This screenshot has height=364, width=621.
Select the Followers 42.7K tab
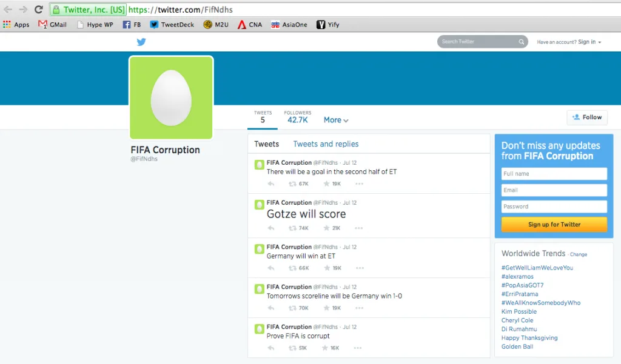point(297,117)
